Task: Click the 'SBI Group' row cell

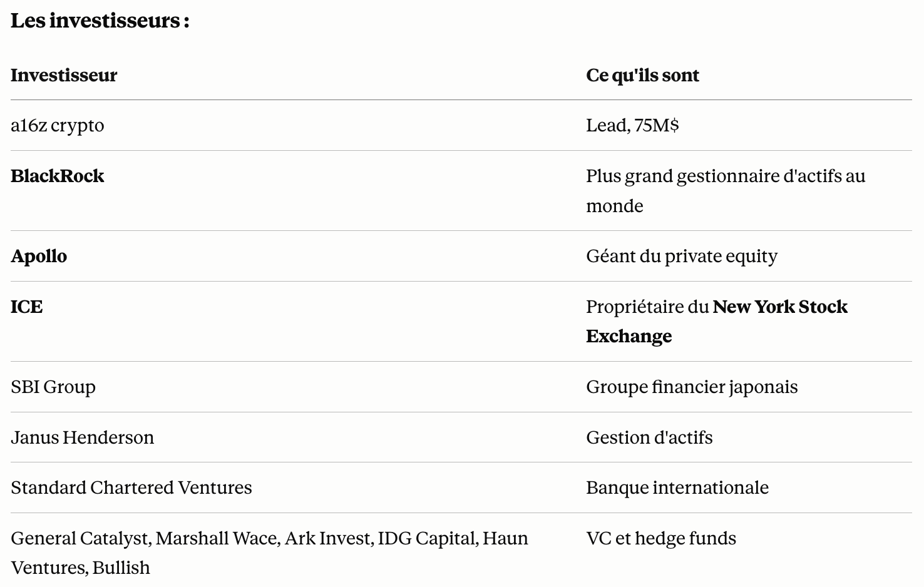Action: point(53,387)
